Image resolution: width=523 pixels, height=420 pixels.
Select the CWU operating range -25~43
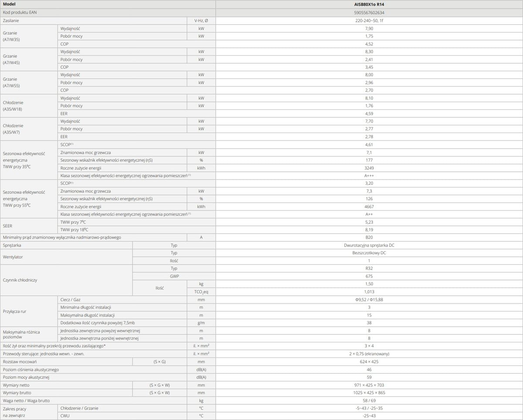(369, 416)
